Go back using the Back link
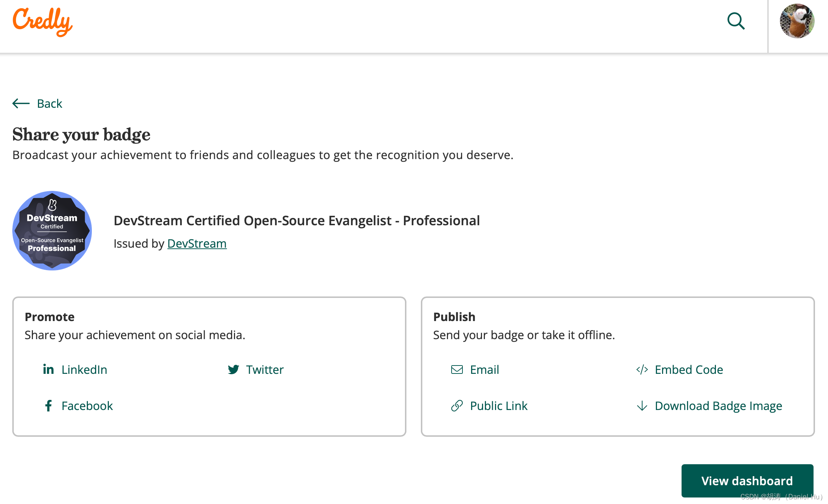This screenshot has width=828, height=504. pyautogui.click(x=50, y=103)
